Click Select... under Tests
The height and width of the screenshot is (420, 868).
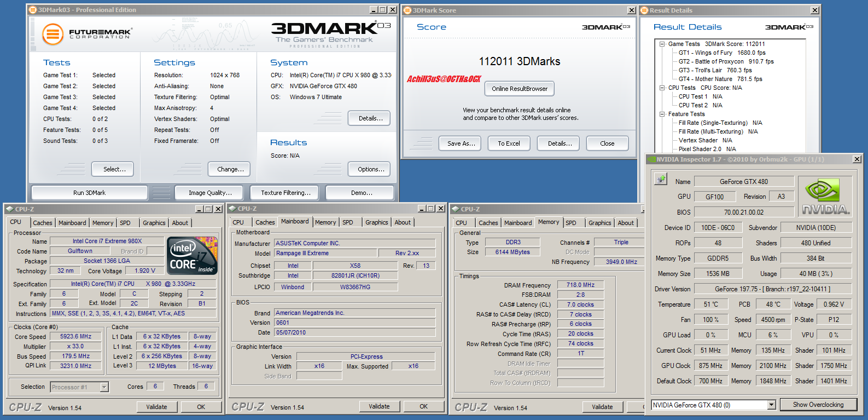(113, 169)
